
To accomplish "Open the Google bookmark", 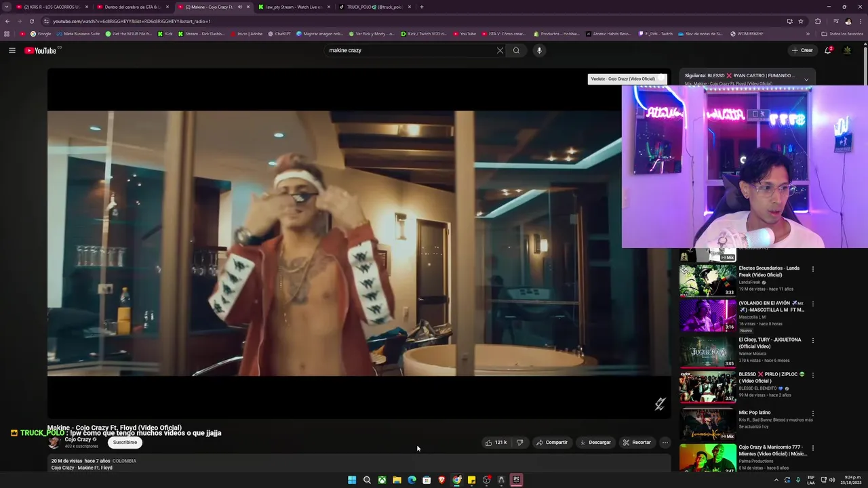I will pos(41,33).
